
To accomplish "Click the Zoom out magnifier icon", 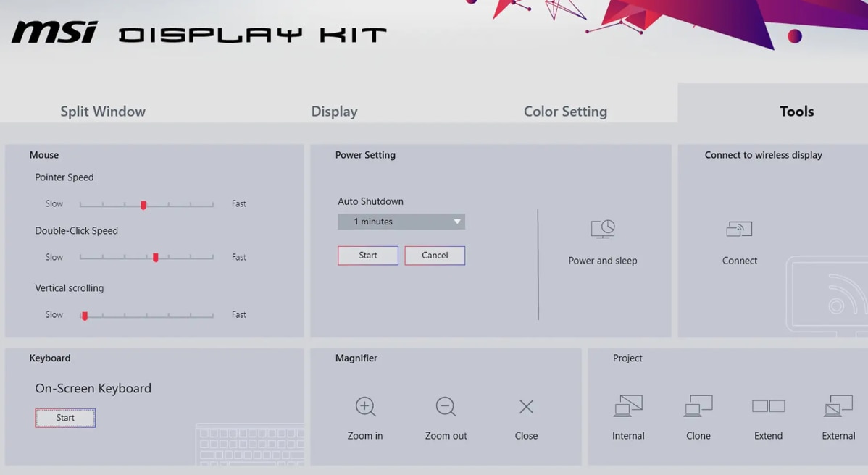I will 446,406.
